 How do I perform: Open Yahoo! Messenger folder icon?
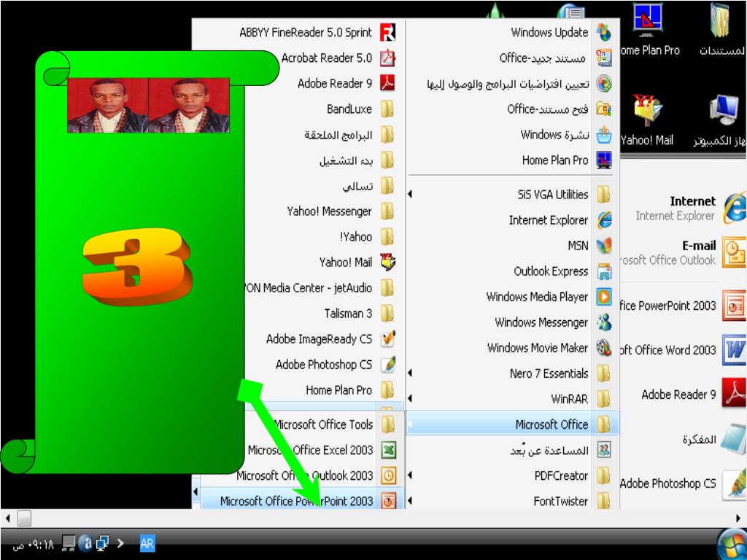tap(387, 211)
